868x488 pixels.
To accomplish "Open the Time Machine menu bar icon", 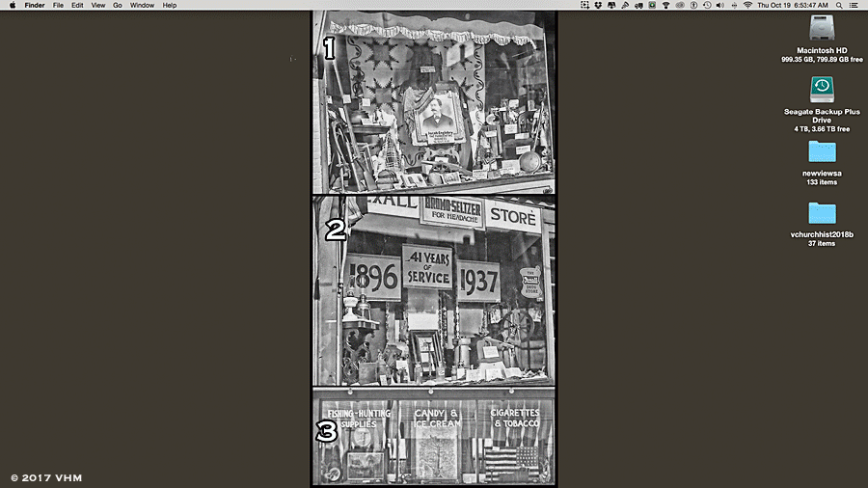I will [x=707, y=5].
